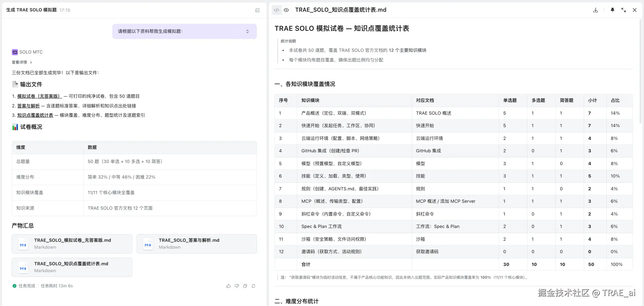Open 模拟试卷（无答案版）link
644x306 pixels.
(x=39, y=96)
